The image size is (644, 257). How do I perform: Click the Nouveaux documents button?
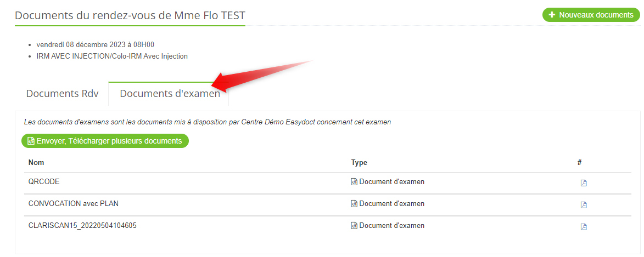pos(591,15)
